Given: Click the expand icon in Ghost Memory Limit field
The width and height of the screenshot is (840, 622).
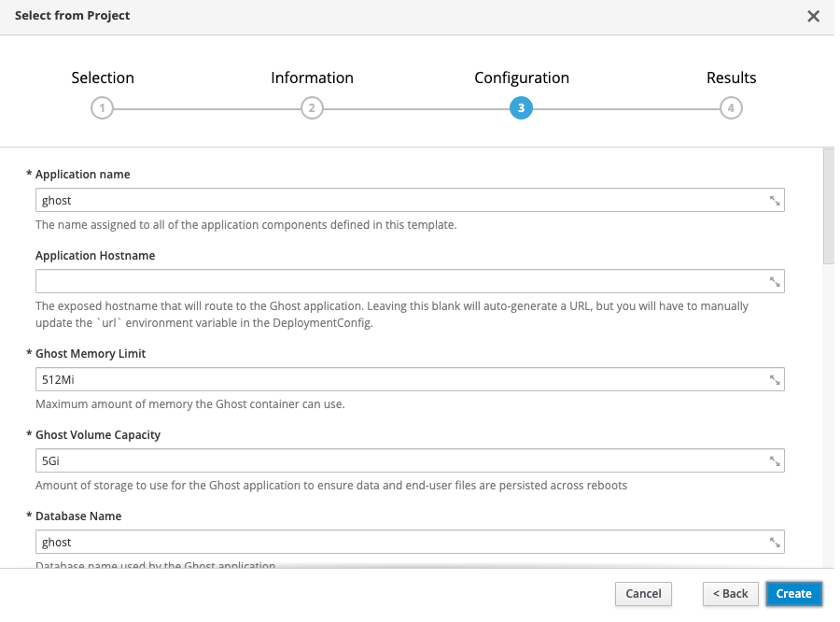Looking at the screenshot, I should click(775, 379).
